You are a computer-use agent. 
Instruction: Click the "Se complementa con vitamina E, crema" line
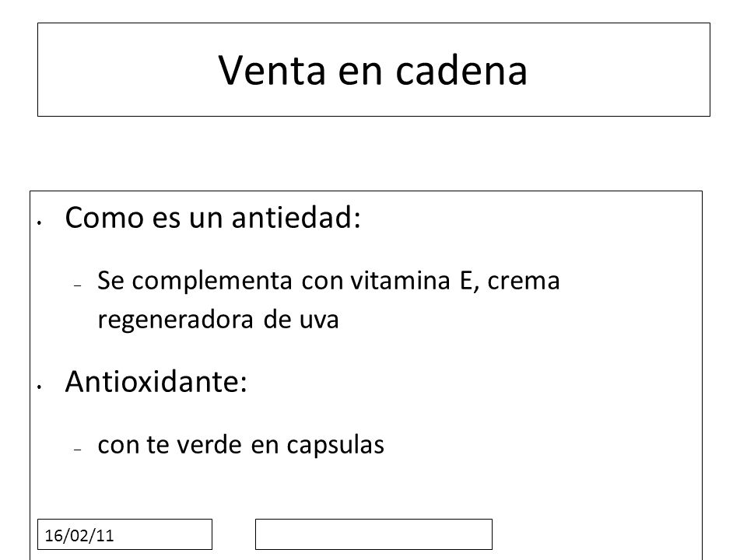[x=328, y=281]
